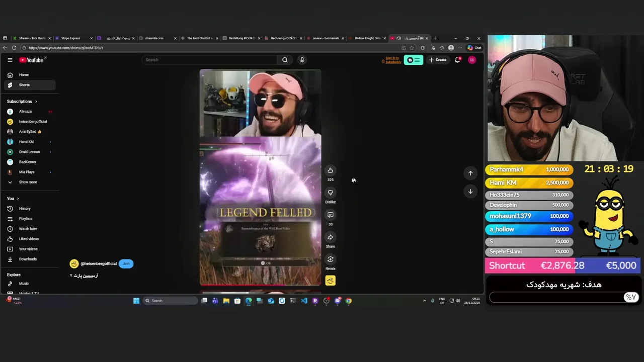Pause the short by clicking the video
The height and width of the screenshot is (362, 644).
tap(260, 177)
